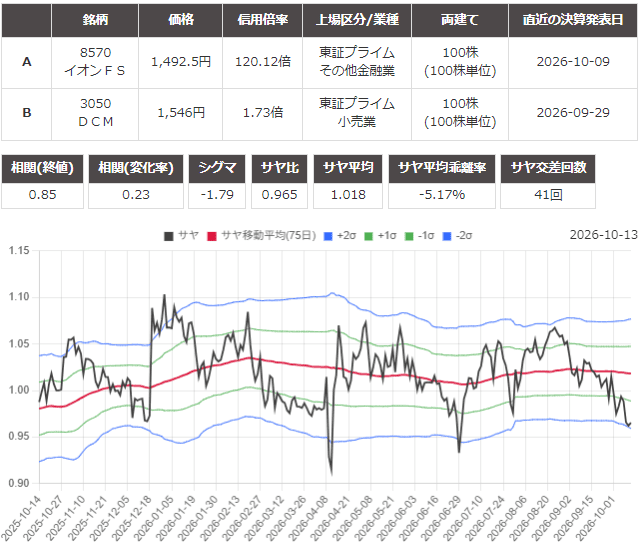Click the 上場区分/業種 column header

tap(357, 20)
